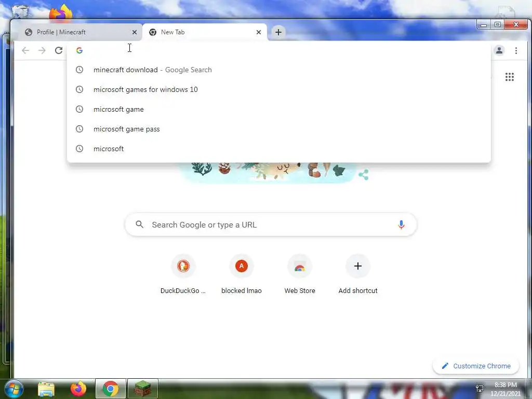Go forward using the browser forward arrow
Screen dimensions: 532x399
[42, 50]
